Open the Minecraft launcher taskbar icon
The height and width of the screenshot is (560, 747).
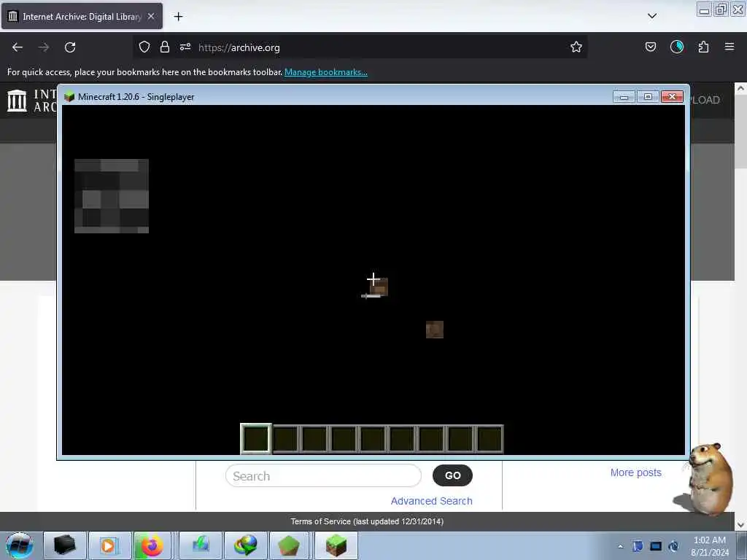coord(289,545)
